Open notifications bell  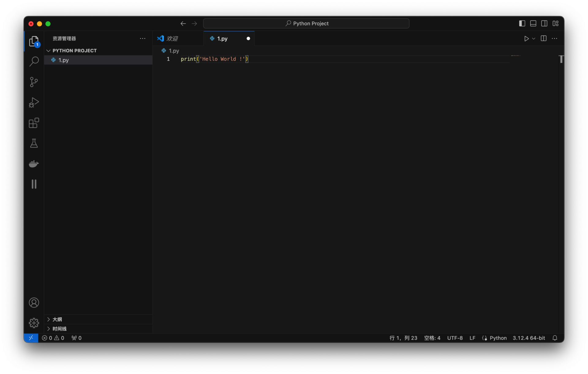click(x=555, y=338)
